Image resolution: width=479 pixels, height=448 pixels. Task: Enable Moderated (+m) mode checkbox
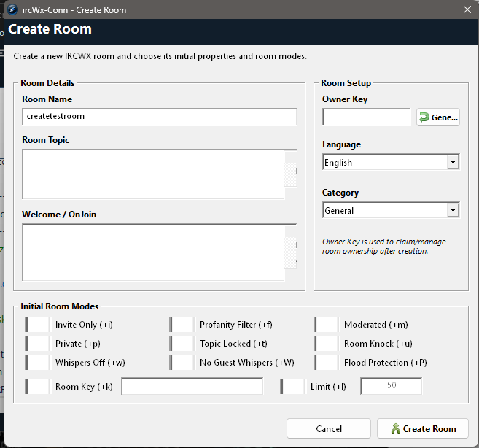(326, 325)
